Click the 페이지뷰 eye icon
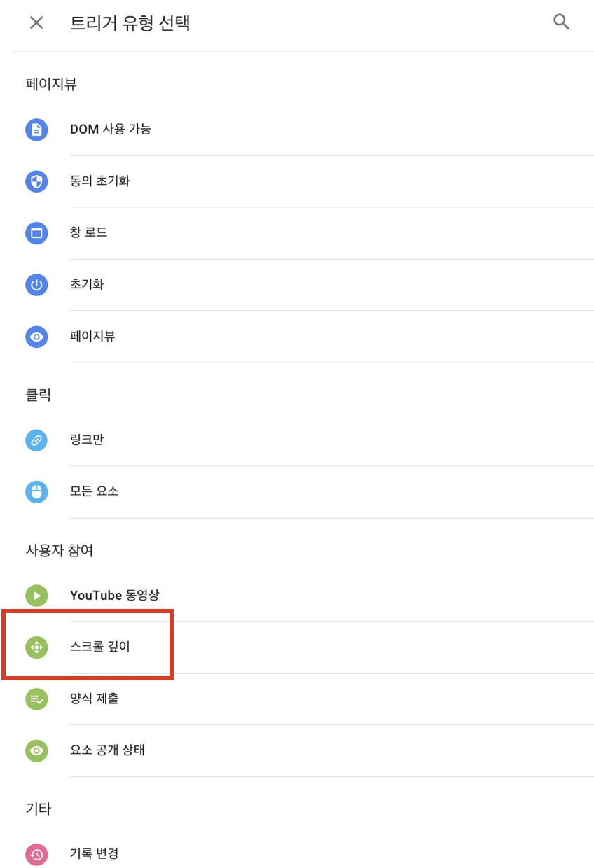 (36, 337)
